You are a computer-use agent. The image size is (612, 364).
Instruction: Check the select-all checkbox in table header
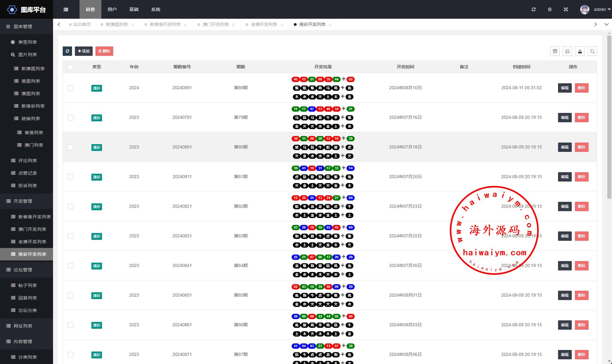tap(70, 67)
